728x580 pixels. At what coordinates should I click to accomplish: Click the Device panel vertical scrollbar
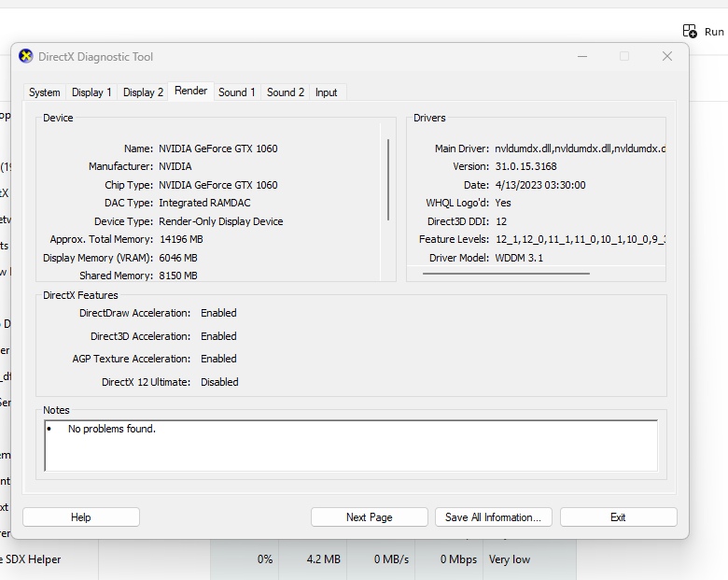(388, 179)
